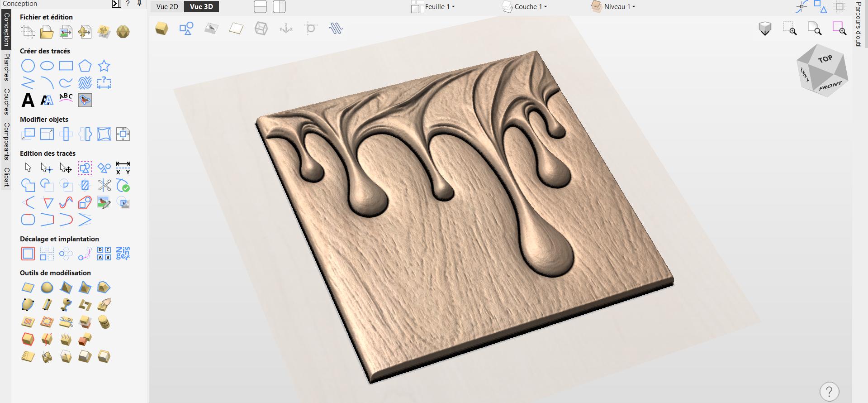The height and width of the screenshot is (403, 868).
Task: Open the join vectors tool with green check
Action: (x=123, y=185)
